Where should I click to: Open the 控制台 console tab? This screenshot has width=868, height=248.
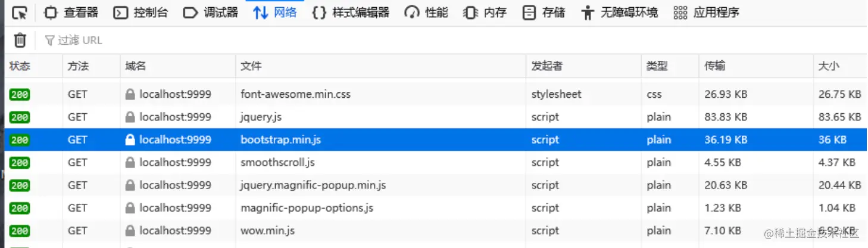pos(141,13)
